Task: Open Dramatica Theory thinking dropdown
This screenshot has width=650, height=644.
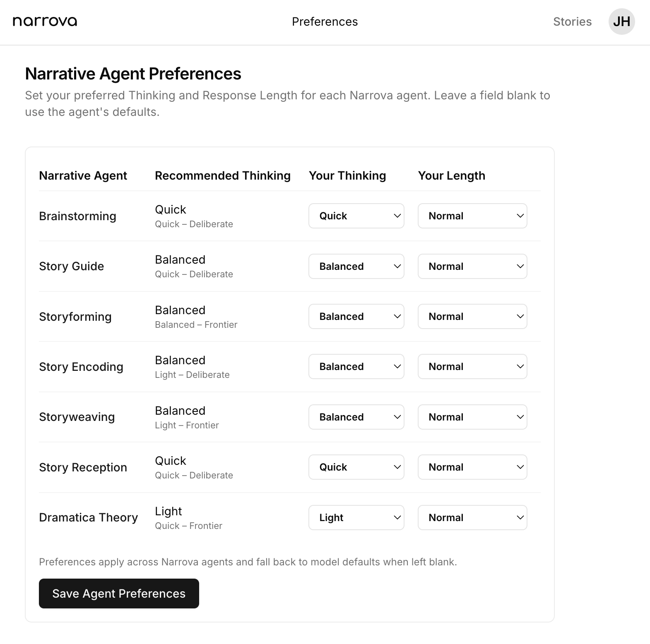Action: [356, 517]
